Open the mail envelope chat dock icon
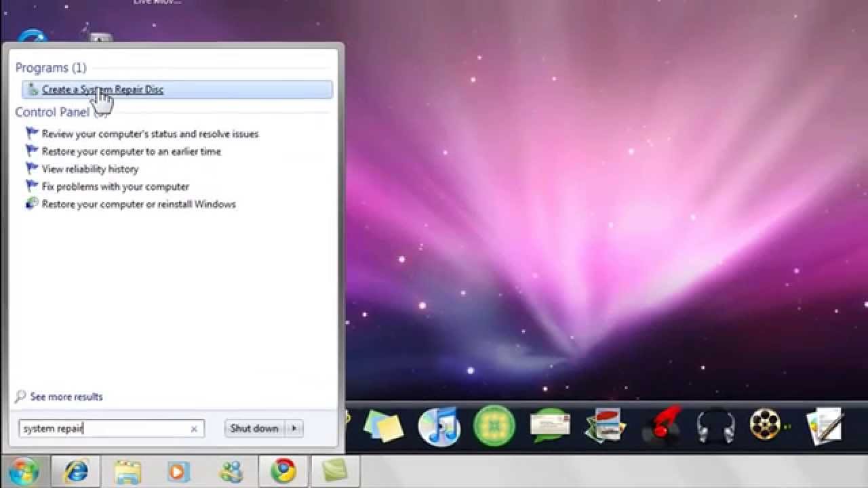Image resolution: width=868 pixels, height=488 pixels. 549,426
